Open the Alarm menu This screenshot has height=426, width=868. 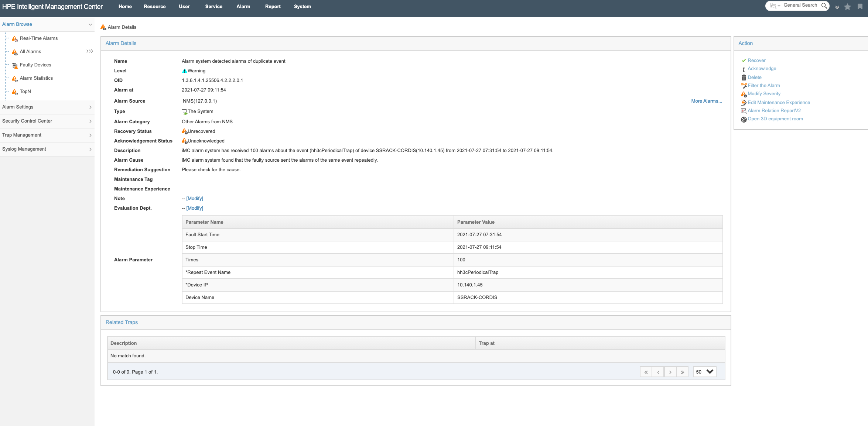(x=243, y=7)
